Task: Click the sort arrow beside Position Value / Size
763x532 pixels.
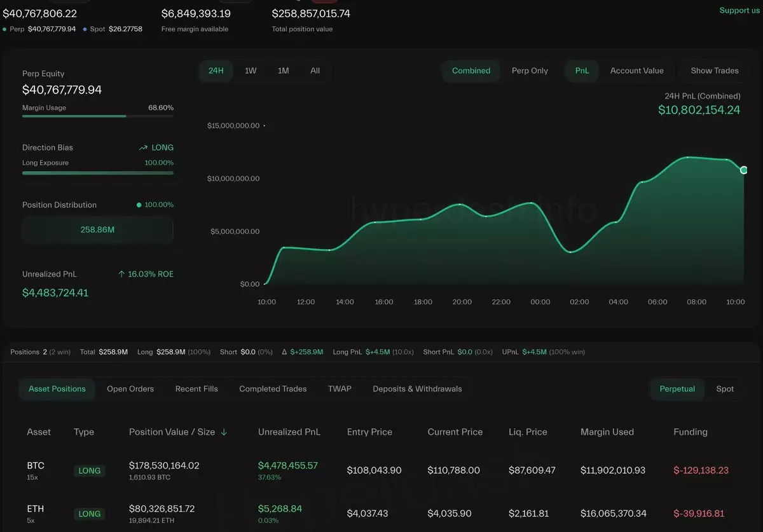Action: [224, 432]
